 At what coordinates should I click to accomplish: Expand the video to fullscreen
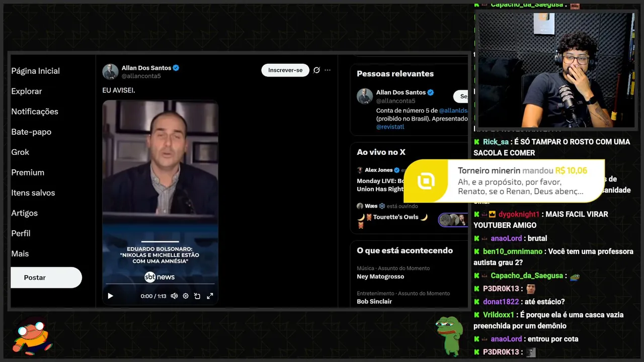coord(210,296)
